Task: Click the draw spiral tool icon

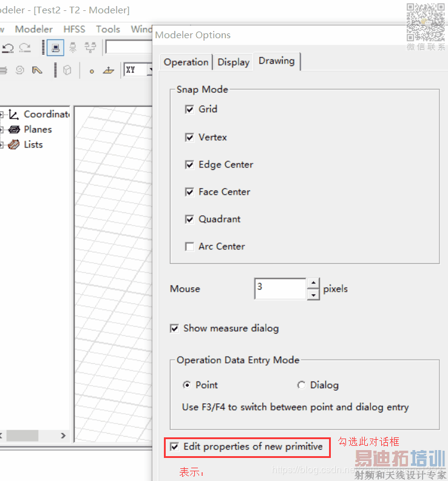Action: pos(19,70)
